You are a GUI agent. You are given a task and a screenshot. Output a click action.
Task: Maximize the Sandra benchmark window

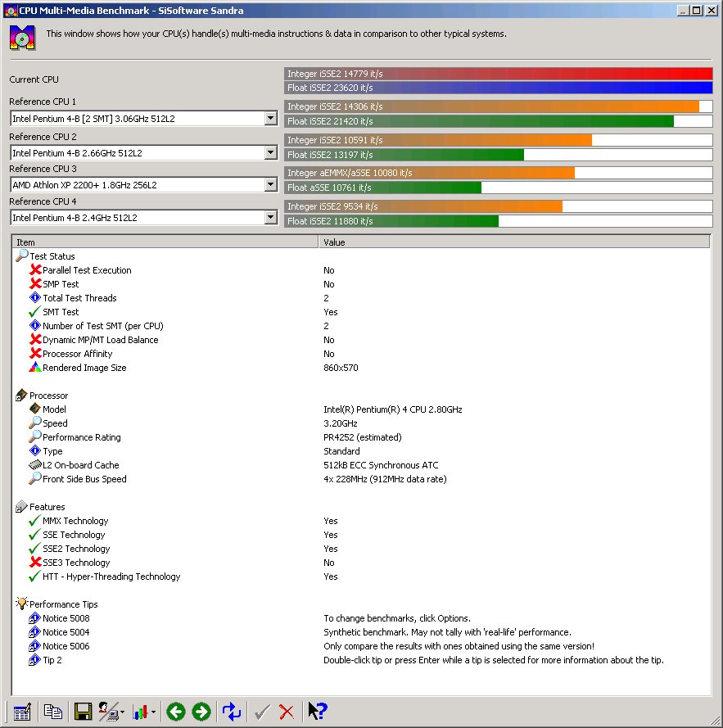[x=696, y=10]
